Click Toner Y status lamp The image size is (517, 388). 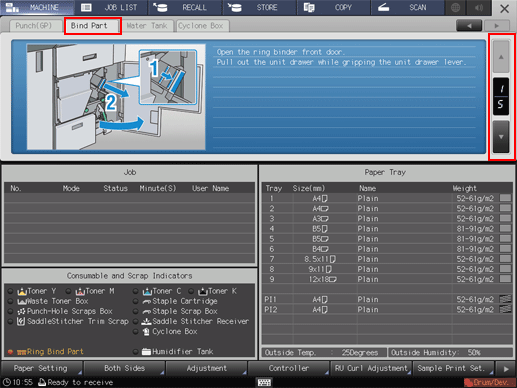point(10,292)
